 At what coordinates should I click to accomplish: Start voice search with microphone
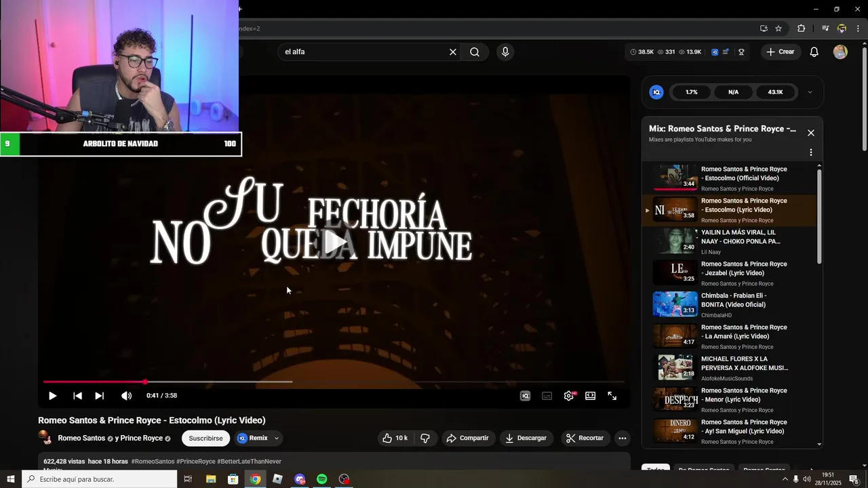pyautogui.click(x=505, y=52)
